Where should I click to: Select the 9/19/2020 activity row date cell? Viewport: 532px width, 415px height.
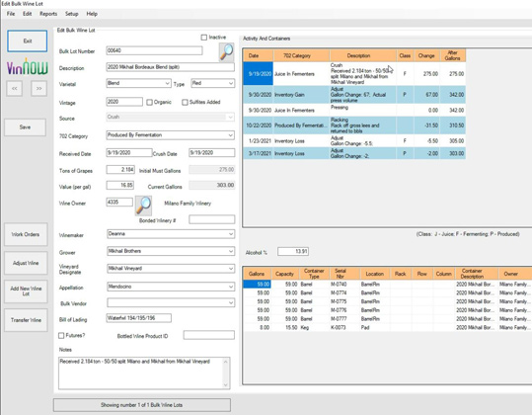[258, 74]
